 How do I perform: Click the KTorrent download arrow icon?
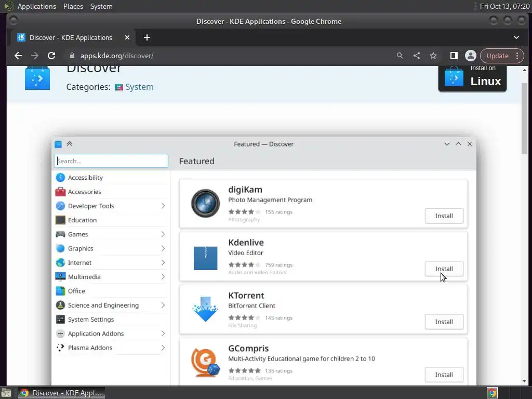[x=205, y=309]
